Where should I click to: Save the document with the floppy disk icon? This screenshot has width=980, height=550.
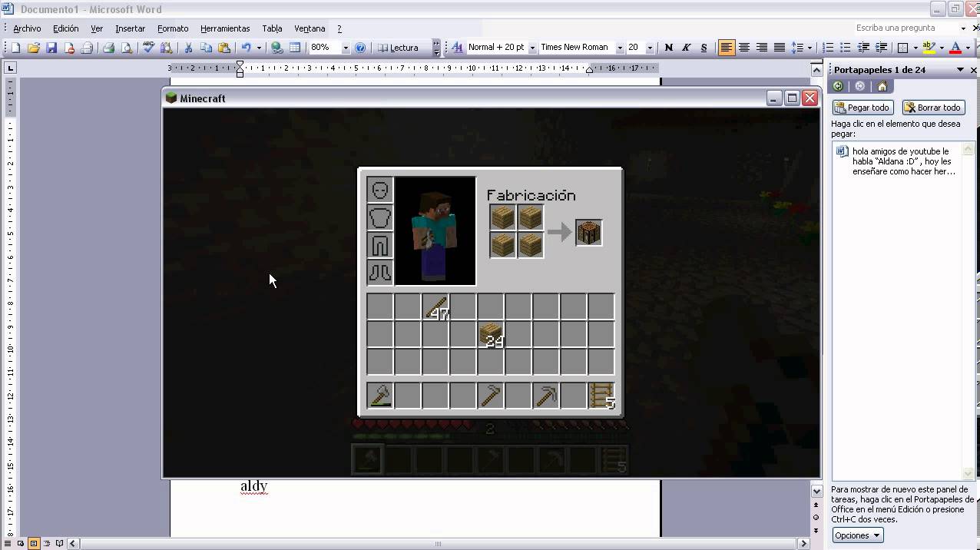tap(51, 48)
